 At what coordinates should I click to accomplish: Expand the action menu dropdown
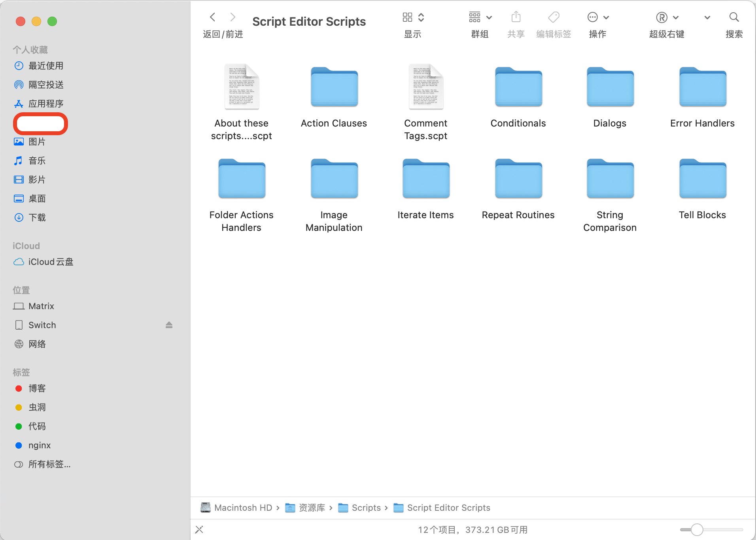coord(597,17)
